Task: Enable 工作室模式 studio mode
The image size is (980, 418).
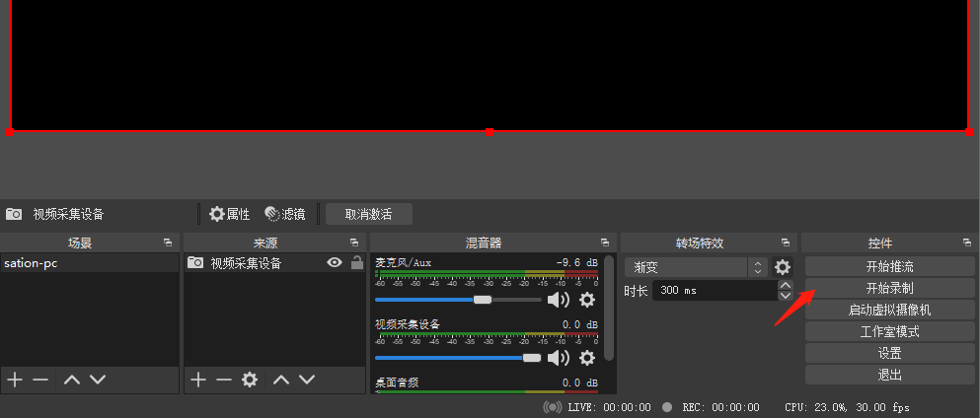Action: (889, 332)
